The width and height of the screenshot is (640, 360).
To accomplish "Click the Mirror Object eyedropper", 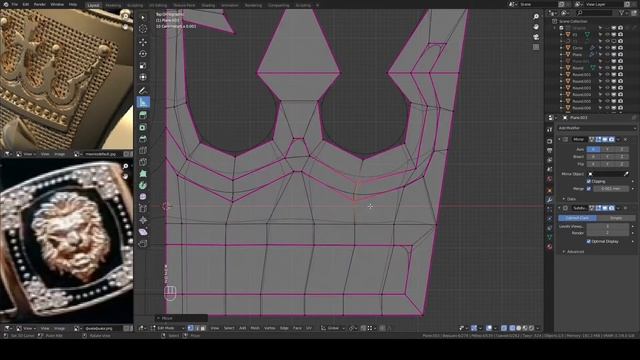I will click(626, 174).
